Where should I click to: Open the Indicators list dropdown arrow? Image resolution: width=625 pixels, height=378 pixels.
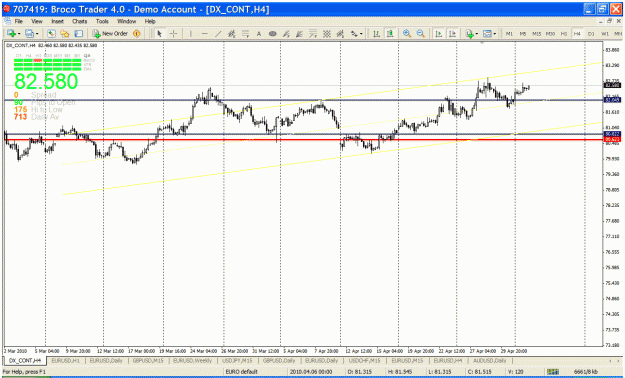pyautogui.click(x=478, y=34)
